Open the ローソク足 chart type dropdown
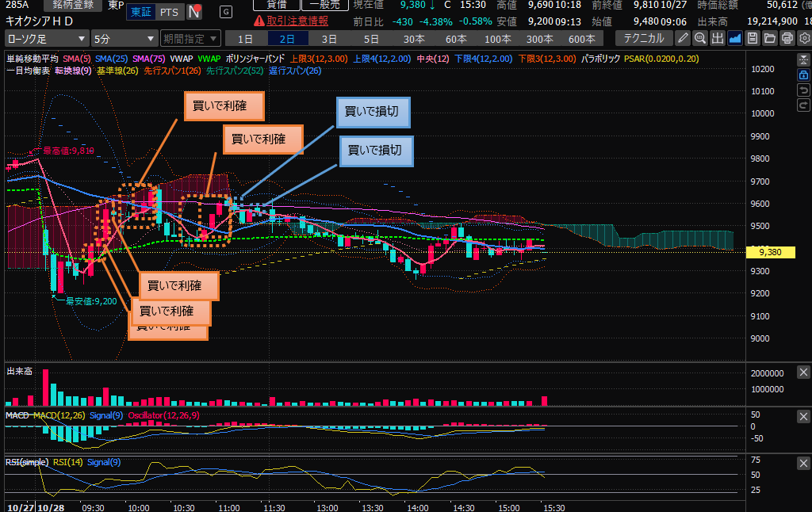Viewport: 812px width, 512px height. 45,39
